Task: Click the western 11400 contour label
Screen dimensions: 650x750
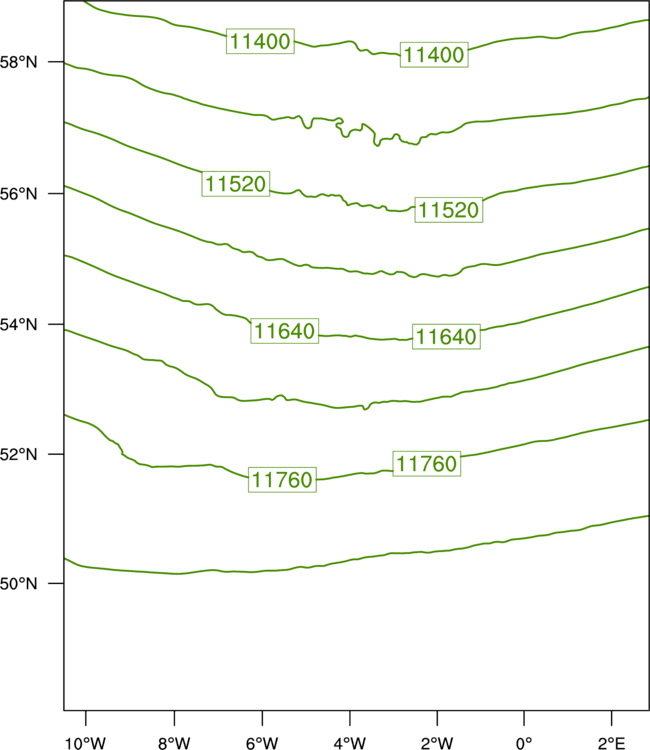Action: click(260, 41)
